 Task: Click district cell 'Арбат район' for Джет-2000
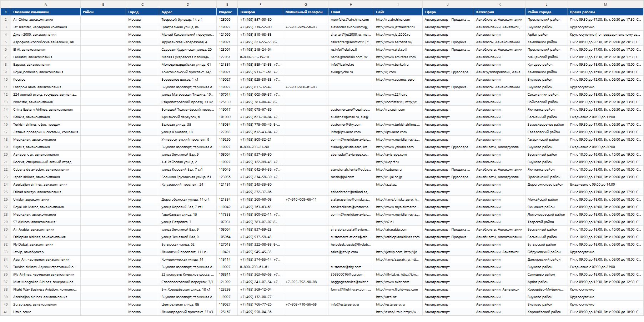pos(546,35)
